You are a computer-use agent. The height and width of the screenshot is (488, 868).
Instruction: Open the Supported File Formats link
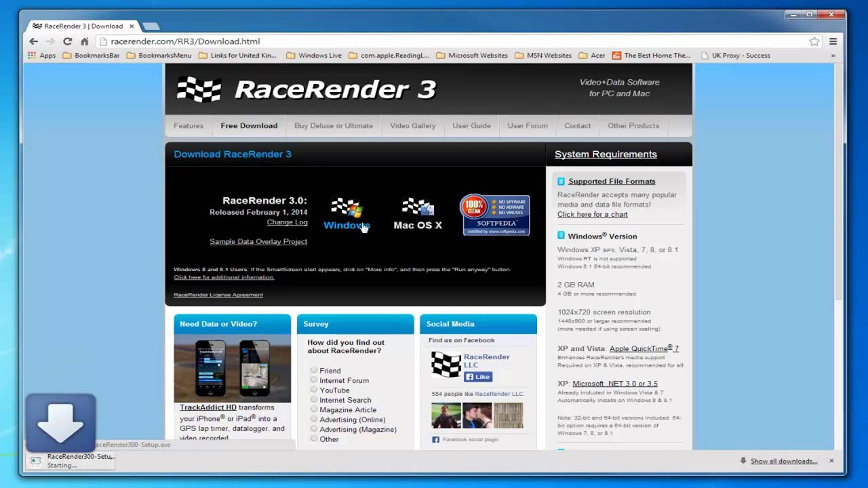click(x=612, y=181)
